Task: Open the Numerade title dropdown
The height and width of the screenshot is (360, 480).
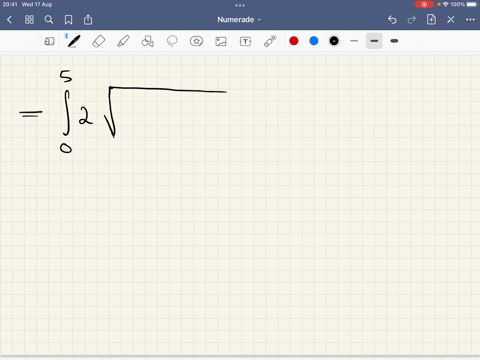Action: 239,20
